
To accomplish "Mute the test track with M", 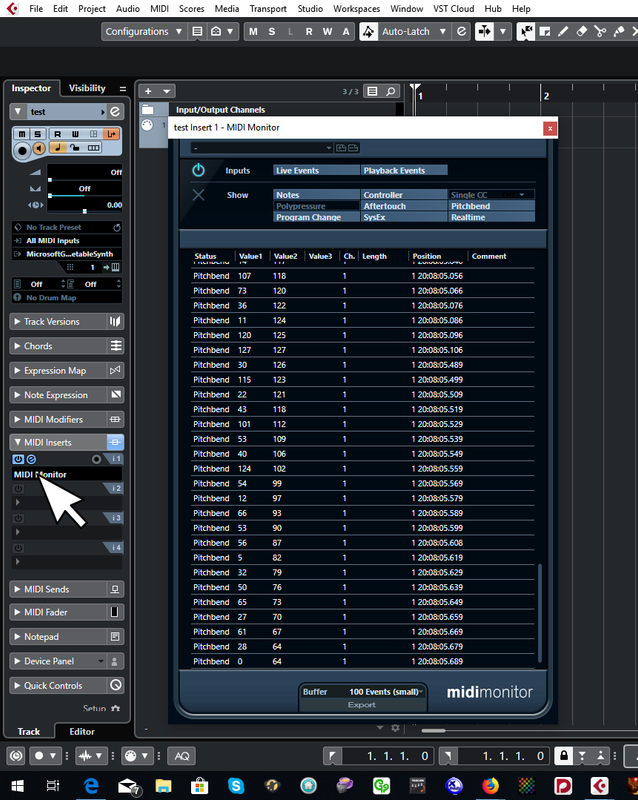I will coord(21,134).
